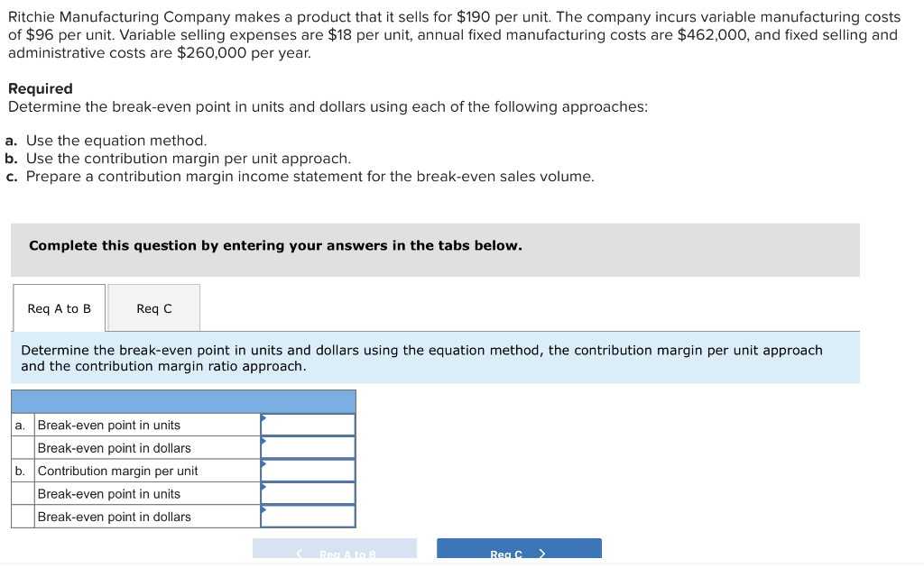Click the 'Break-even point in units' row a label

coord(109,425)
